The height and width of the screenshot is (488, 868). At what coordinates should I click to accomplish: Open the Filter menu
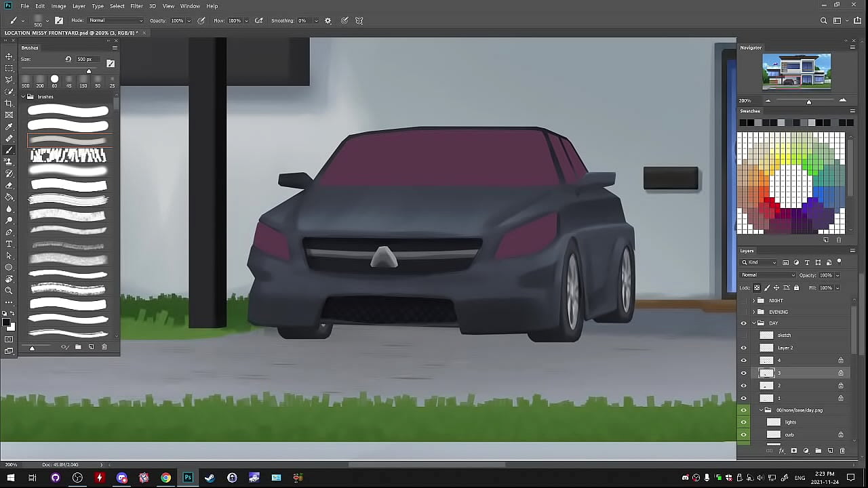(x=136, y=6)
